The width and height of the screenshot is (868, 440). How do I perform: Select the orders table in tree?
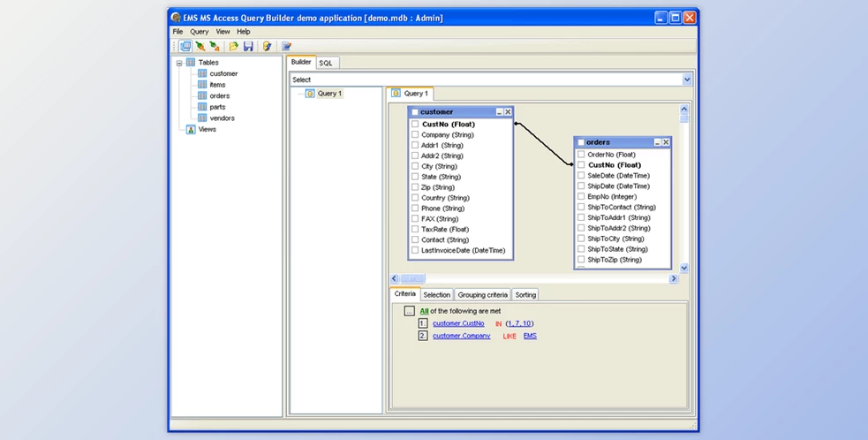220,96
